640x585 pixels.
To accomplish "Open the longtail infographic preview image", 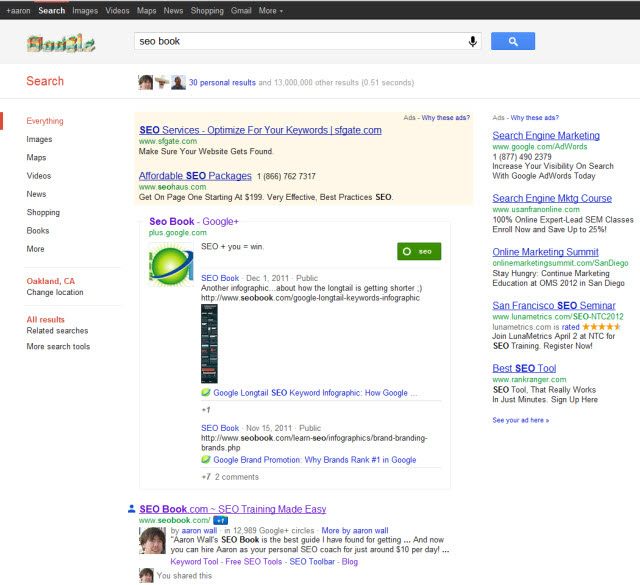I will tap(209, 344).
